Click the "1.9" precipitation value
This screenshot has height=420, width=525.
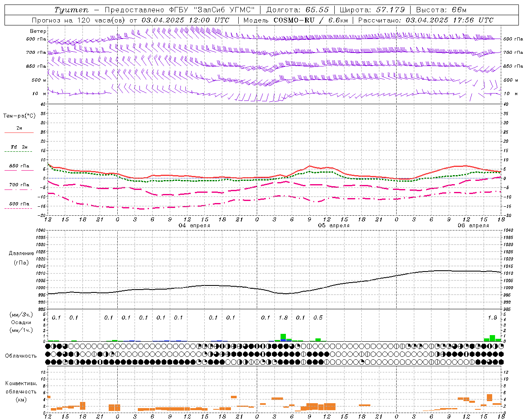pyautogui.click(x=492, y=317)
